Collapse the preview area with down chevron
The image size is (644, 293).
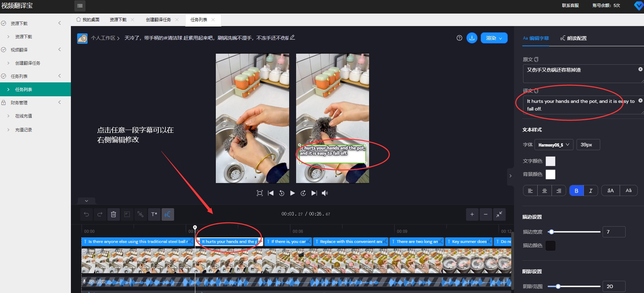87,201
